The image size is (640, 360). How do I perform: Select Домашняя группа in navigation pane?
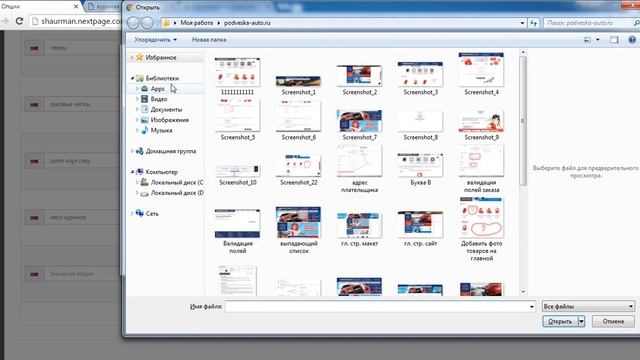[171, 151]
